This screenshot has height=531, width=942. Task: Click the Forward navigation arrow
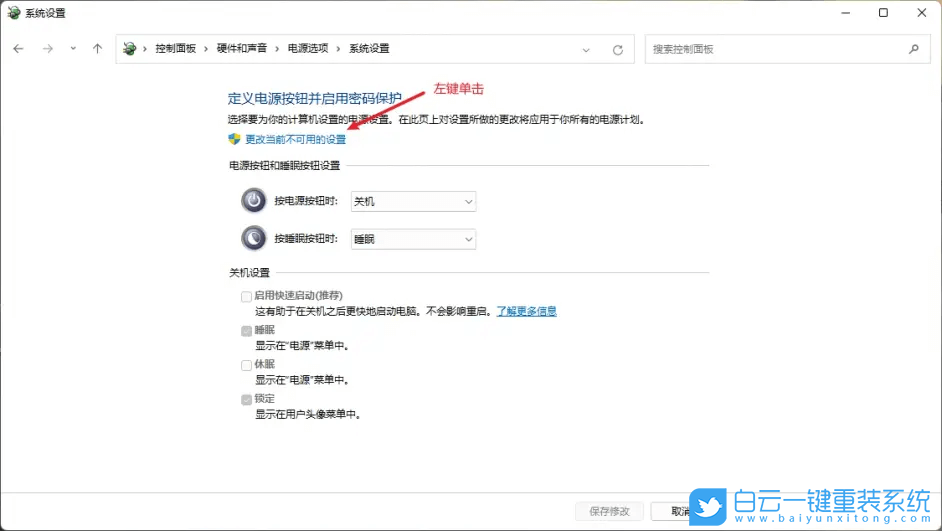pyautogui.click(x=47, y=49)
